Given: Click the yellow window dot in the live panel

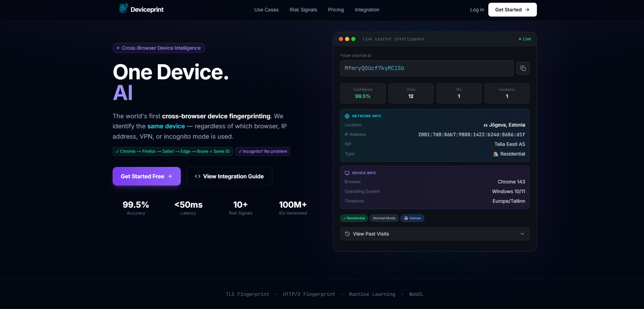Looking at the screenshot, I should click(x=347, y=39).
